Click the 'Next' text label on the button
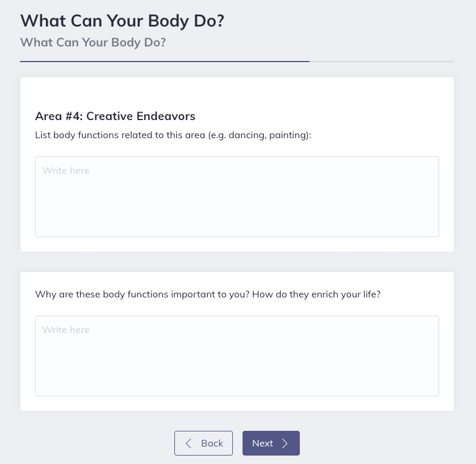Viewport: 476px width, 464px height. (x=262, y=443)
